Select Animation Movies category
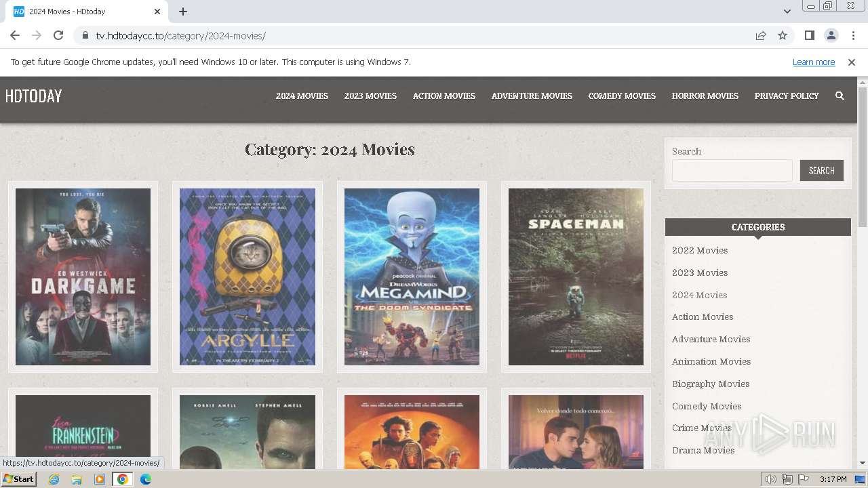Viewport: 868px width, 488px height. click(711, 361)
